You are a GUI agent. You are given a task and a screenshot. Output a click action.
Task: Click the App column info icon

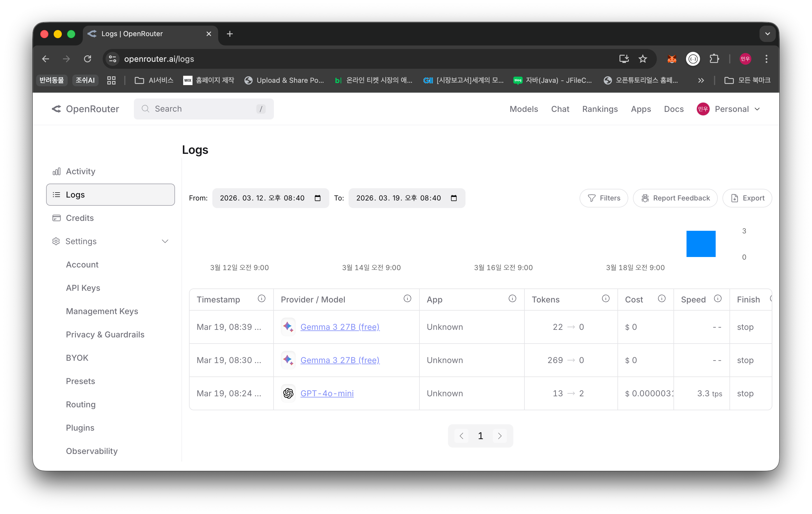pyautogui.click(x=512, y=298)
